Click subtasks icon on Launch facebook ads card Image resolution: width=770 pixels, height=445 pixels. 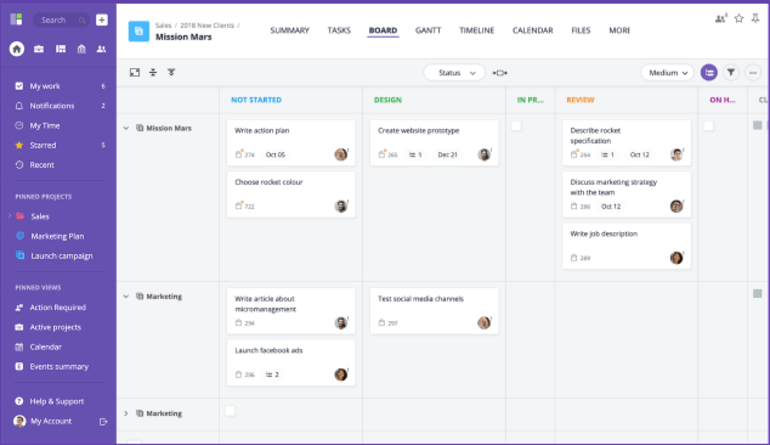click(269, 374)
